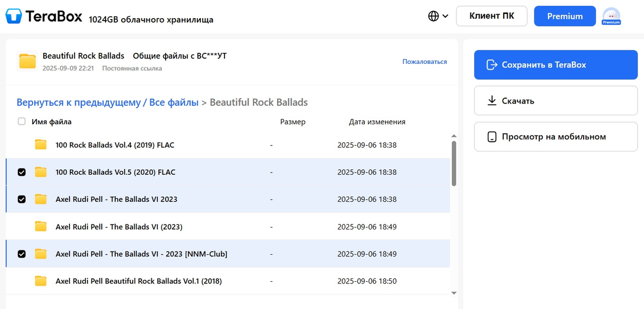Click the Дата изменения column header
The height and width of the screenshot is (309, 644).
[377, 122]
